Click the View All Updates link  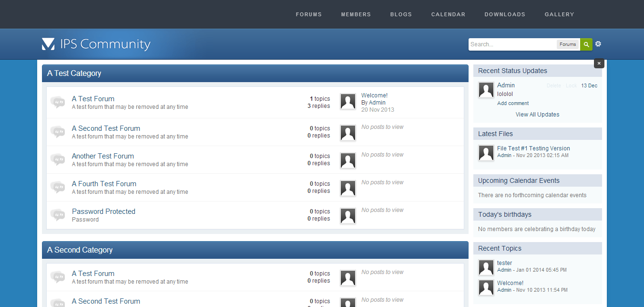[537, 115]
